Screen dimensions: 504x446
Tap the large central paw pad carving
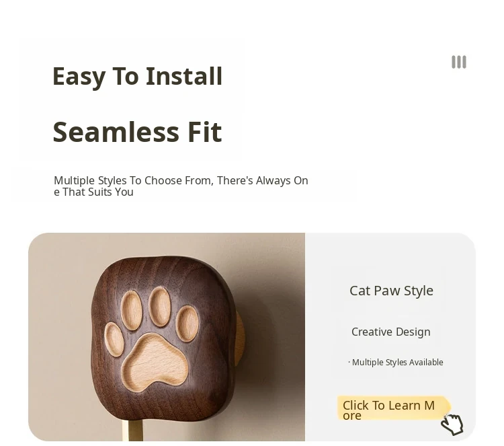pyautogui.click(x=155, y=362)
